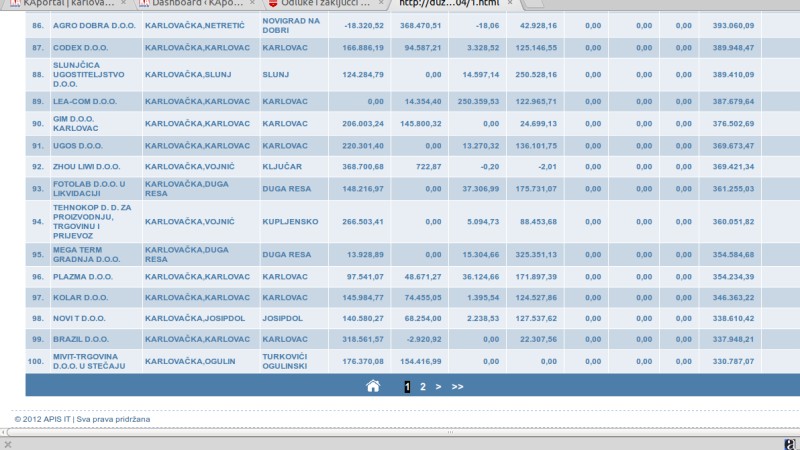Click total 389.948,47 for Codex

click(x=733, y=48)
